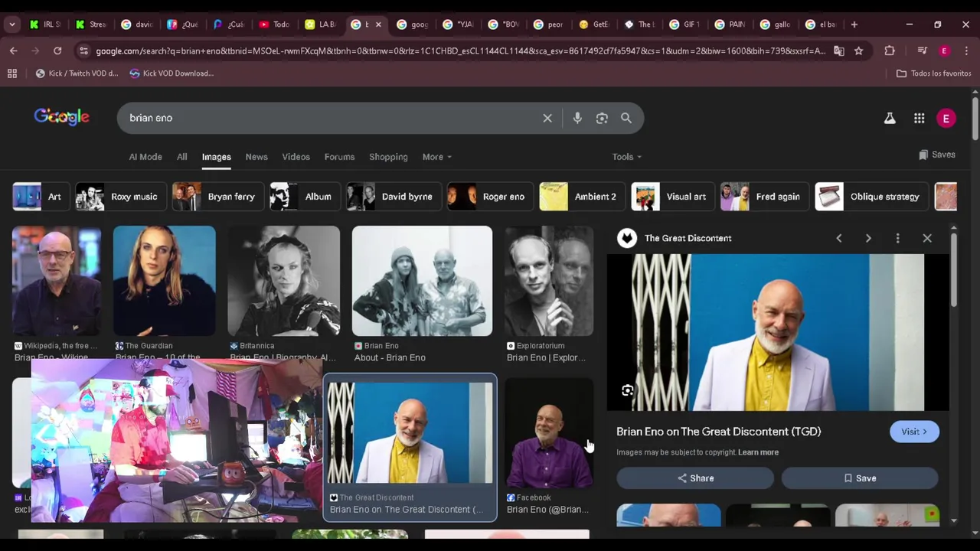Filter images by Roxy music chip
The width and height of the screenshot is (980, 551).
tap(121, 197)
